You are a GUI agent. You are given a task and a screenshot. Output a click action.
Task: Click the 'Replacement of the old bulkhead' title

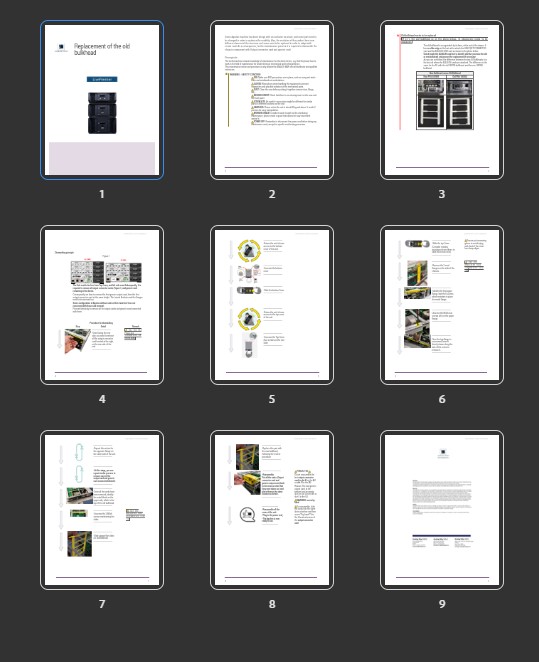pyautogui.click(x=102, y=49)
